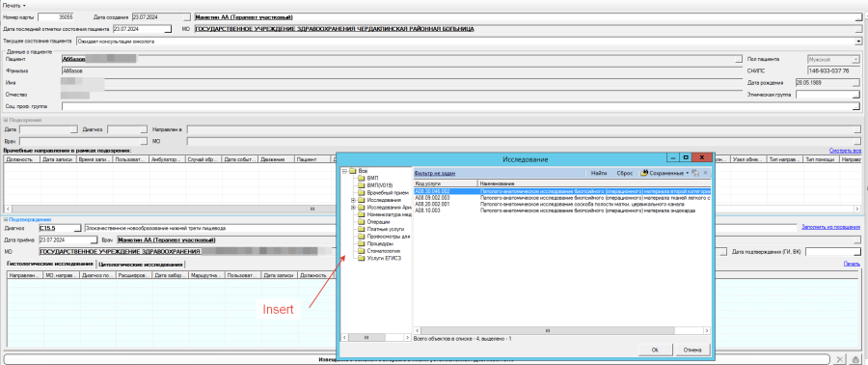The height and width of the screenshot is (365, 868).
Task: Open the Дата рождения calendar button
Action: [856, 82]
